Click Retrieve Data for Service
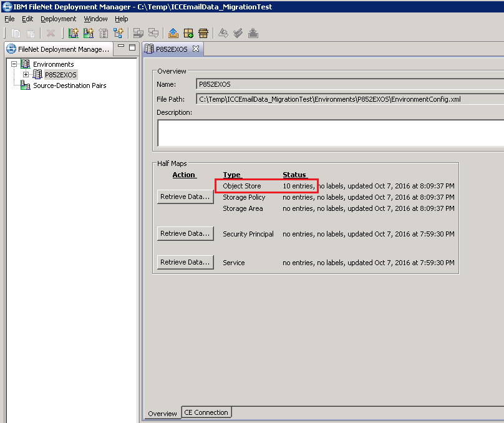 coord(185,262)
